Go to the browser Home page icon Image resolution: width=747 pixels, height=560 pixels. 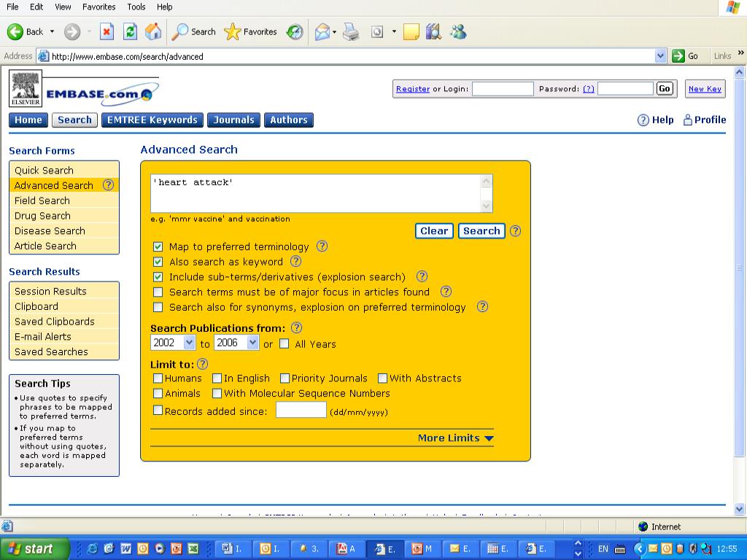[x=153, y=32]
